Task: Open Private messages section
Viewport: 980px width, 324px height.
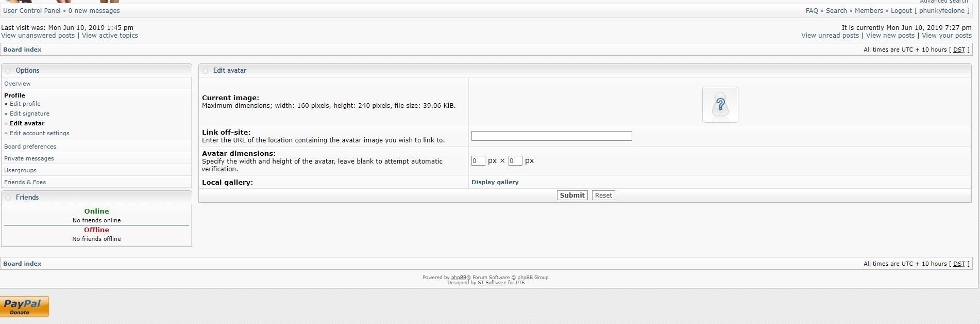Action: 29,158
